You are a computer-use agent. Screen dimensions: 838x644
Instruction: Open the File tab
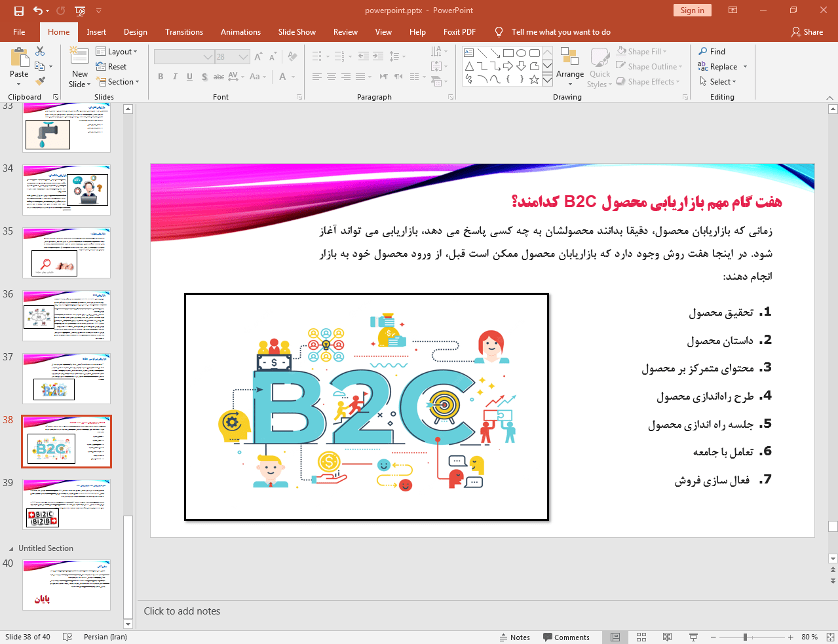click(19, 32)
